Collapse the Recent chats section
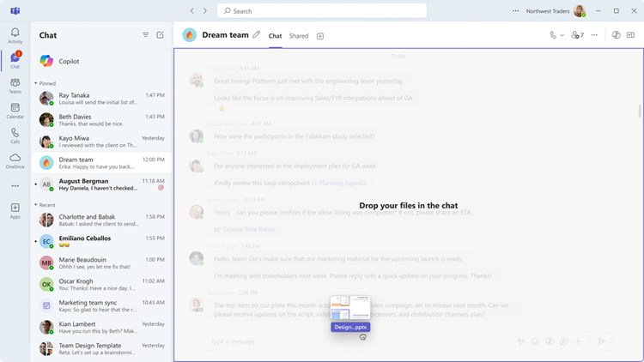The image size is (644, 362). tap(36, 205)
